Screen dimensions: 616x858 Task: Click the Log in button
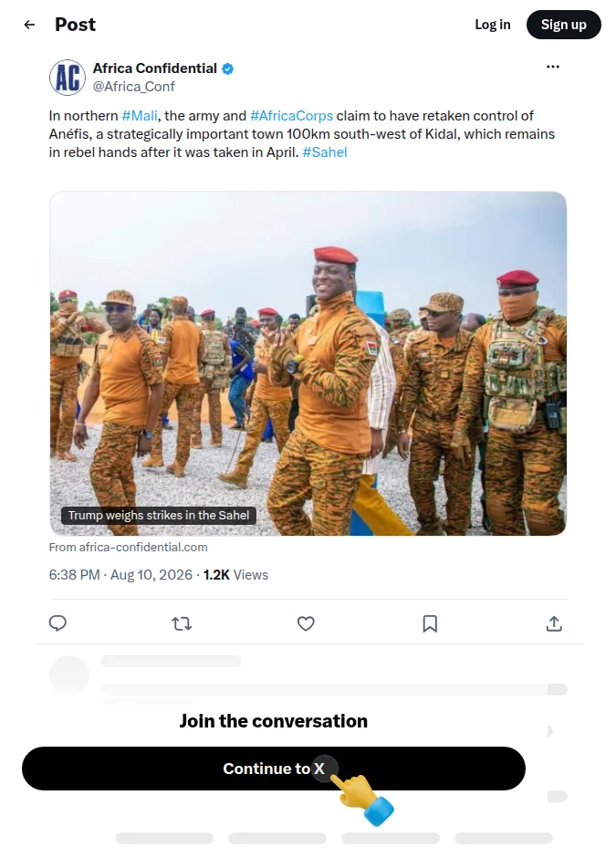click(x=493, y=25)
